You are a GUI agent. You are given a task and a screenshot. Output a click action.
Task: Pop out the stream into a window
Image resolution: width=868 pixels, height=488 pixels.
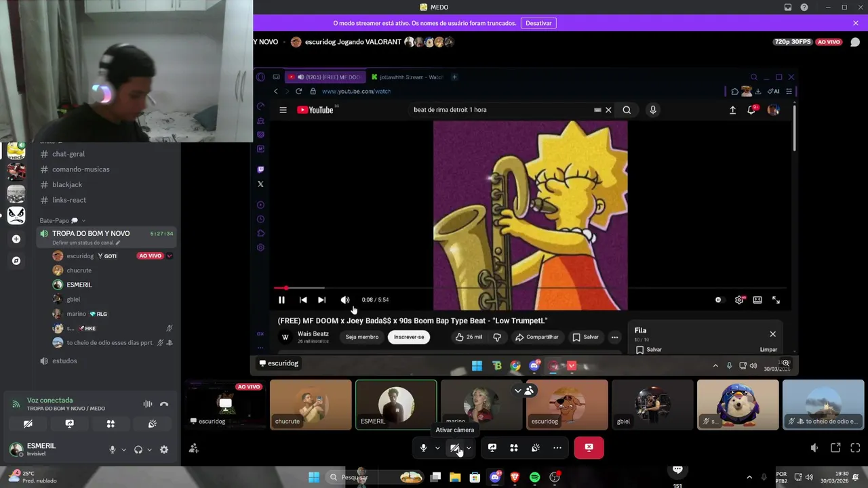click(835, 448)
